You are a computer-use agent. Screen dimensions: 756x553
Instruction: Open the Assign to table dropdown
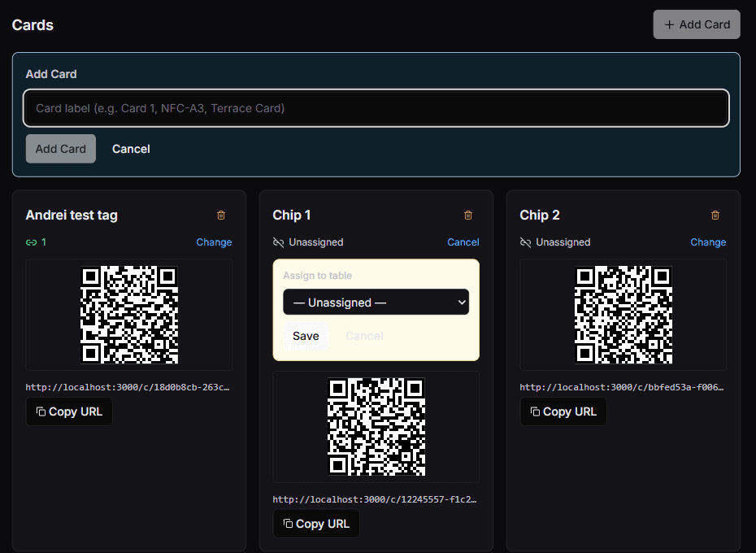coord(376,302)
